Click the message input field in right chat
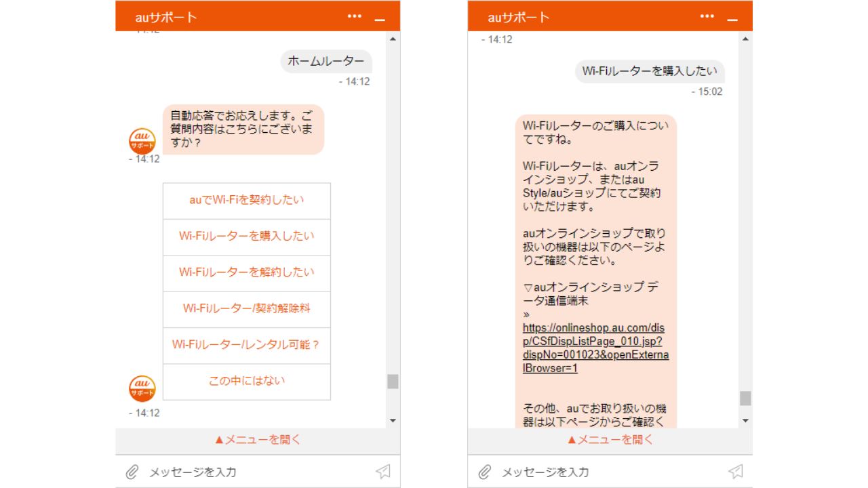The image size is (868, 488). tap(610, 472)
